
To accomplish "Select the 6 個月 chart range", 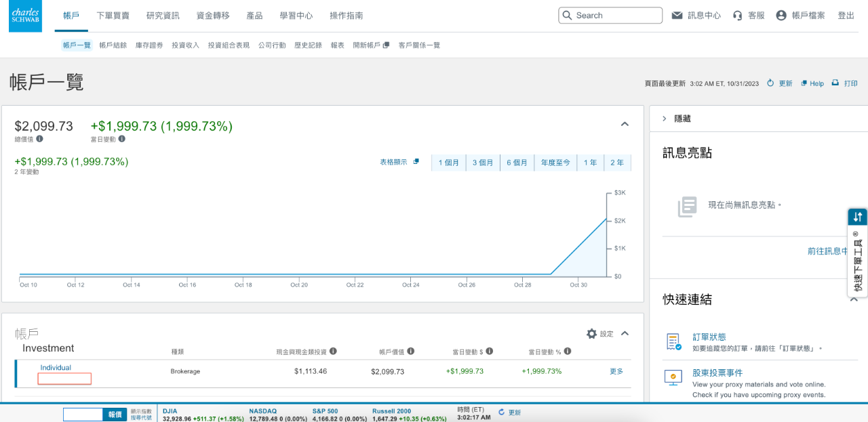I will tap(517, 163).
